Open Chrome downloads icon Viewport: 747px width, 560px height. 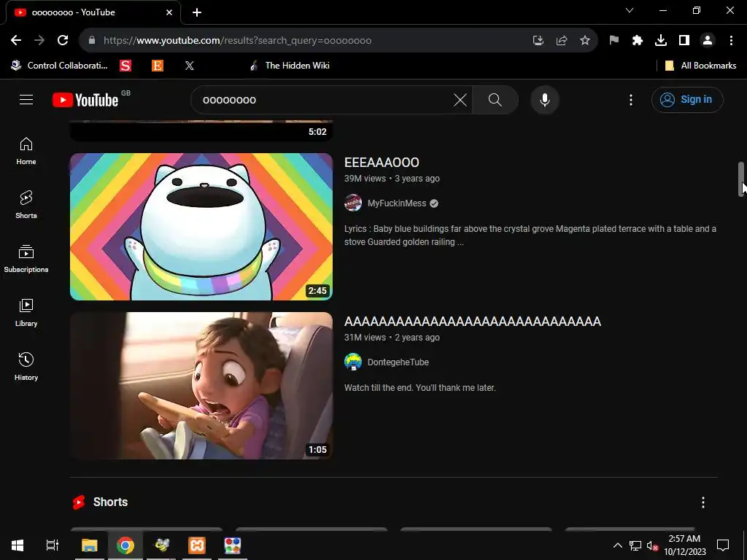pos(661,41)
